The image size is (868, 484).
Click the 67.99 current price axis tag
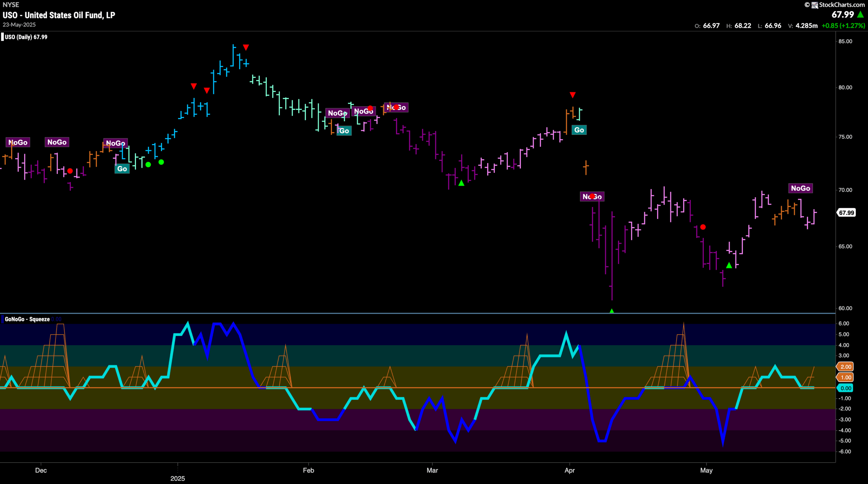click(846, 213)
